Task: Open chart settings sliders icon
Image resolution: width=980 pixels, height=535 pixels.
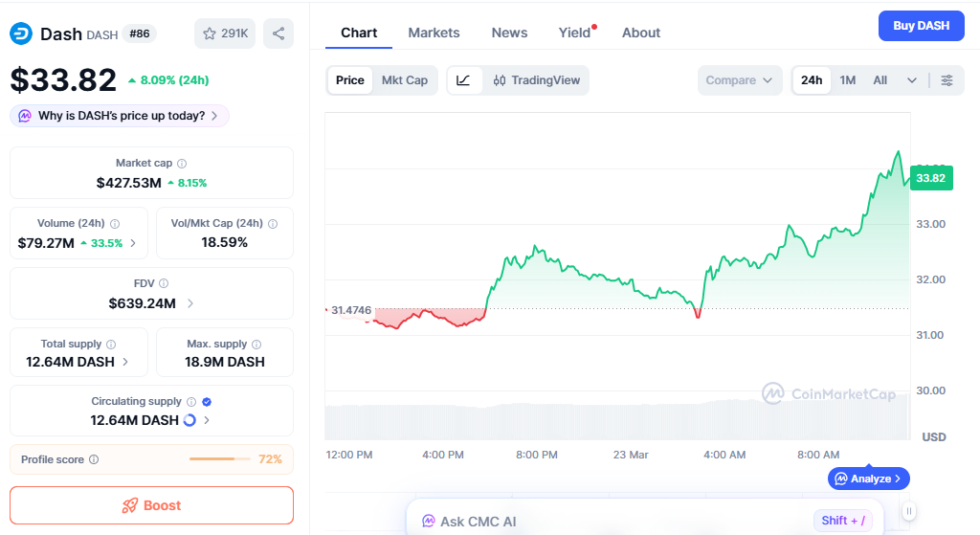Action: (x=947, y=80)
